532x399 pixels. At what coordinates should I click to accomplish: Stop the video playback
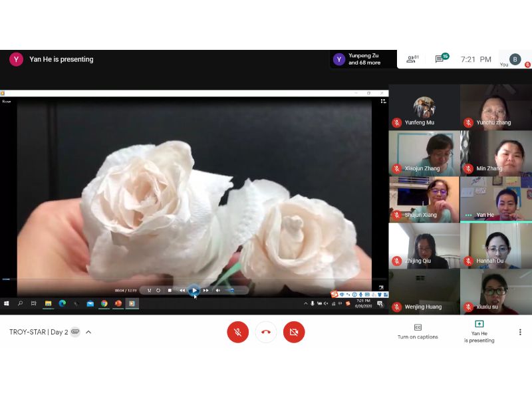point(170,291)
